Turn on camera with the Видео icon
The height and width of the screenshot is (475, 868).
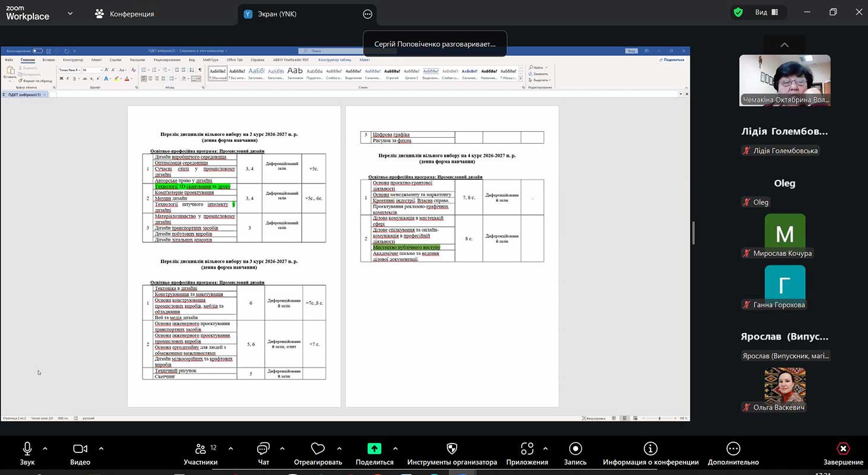(x=80, y=449)
